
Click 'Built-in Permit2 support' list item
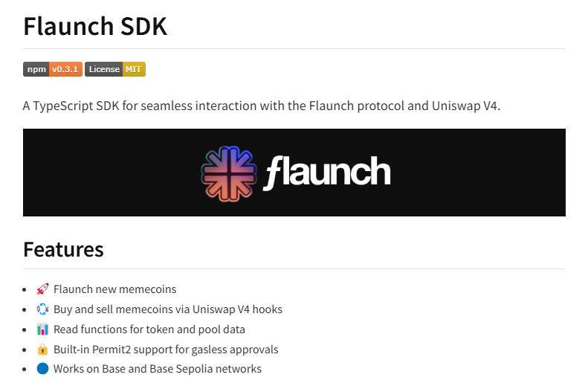pyautogui.click(x=166, y=350)
